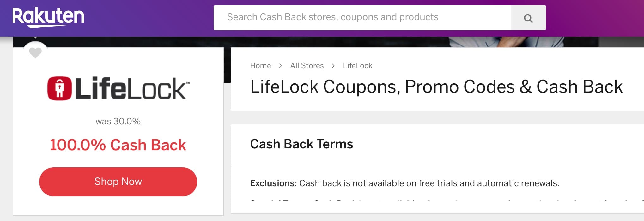The height and width of the screenshot is (221, 644).
Task: Click the LifeLock breadcrumb link
Action: (357, 66)
